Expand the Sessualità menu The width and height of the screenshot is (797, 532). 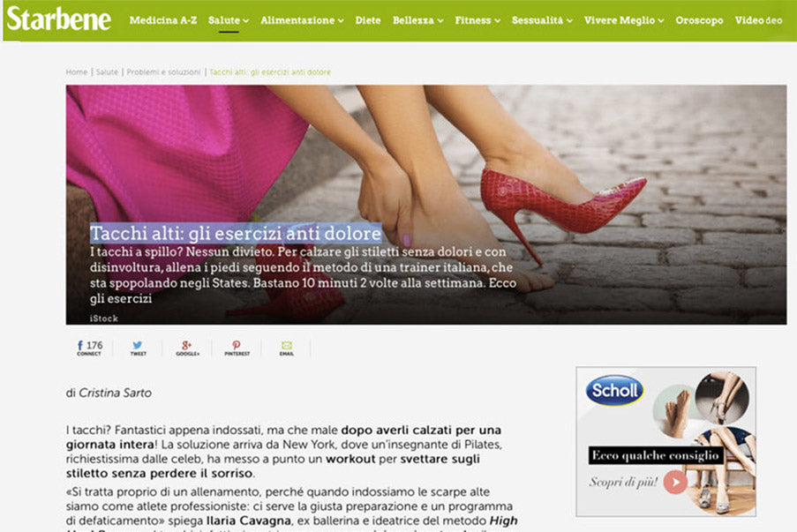(542, 20)
